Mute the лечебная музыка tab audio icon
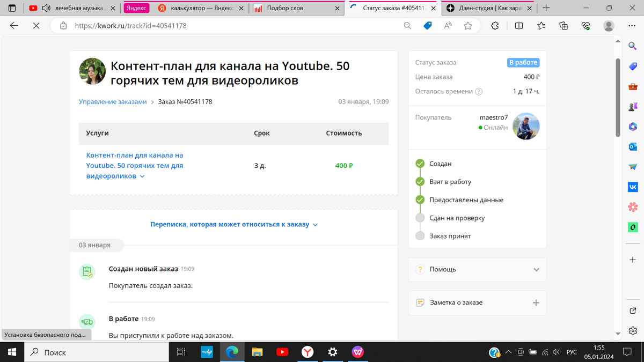This screenshot has width=644, height=362. (x=46, y=8)
